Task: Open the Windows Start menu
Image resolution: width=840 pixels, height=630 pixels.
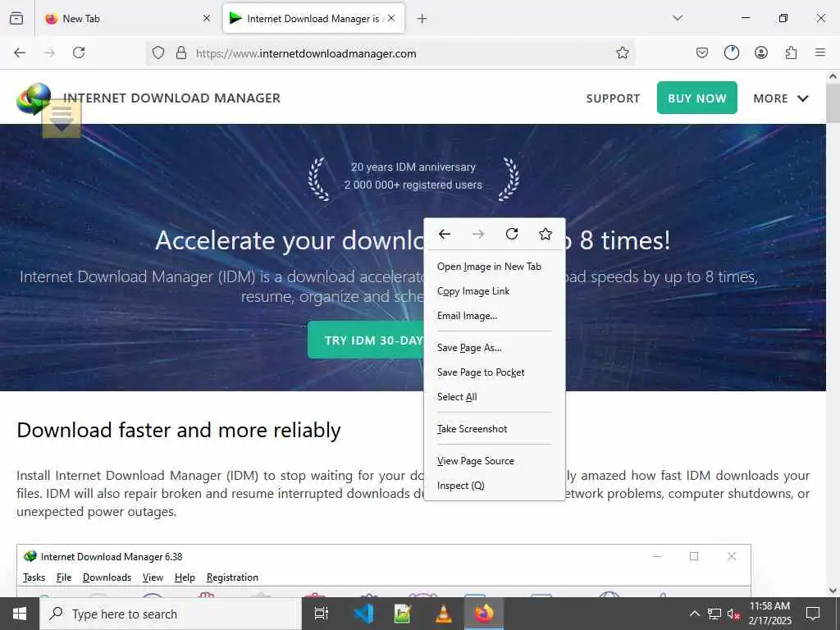Action: click(20, 614)
